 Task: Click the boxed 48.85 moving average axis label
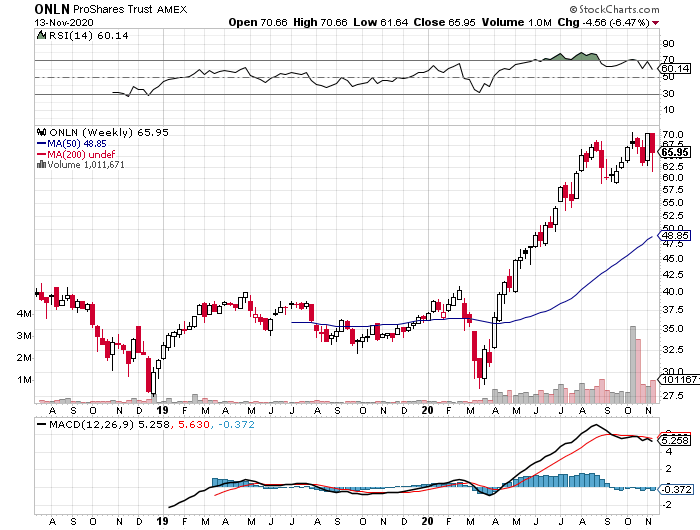click(675, 235)
